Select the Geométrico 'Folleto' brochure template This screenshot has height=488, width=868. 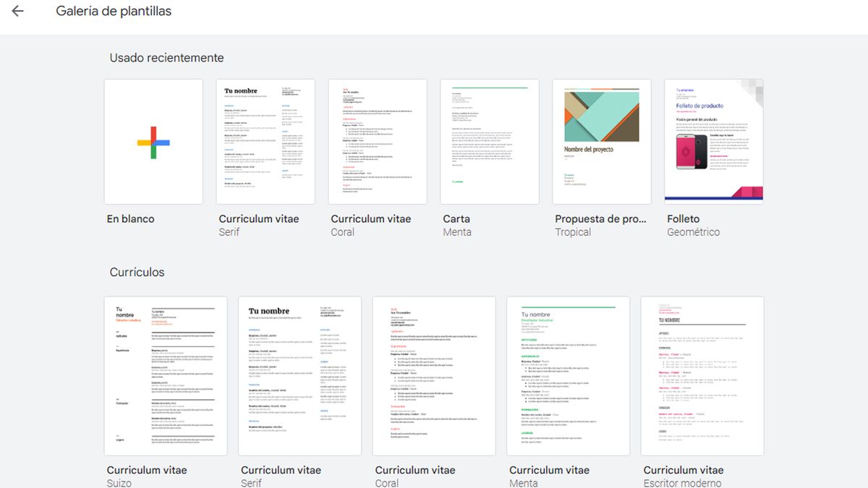tap(713, 141)
